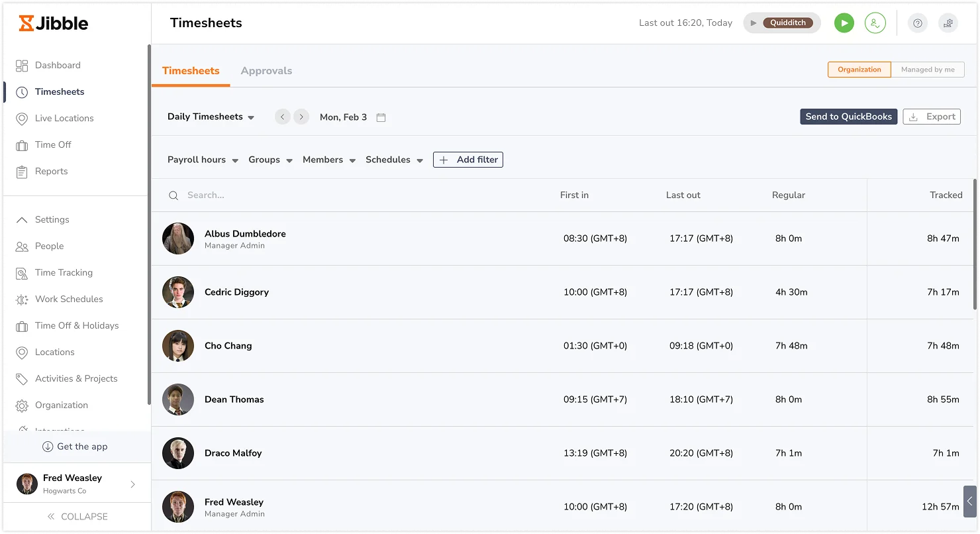Open the settings gear icon top right

click(948, 23)
